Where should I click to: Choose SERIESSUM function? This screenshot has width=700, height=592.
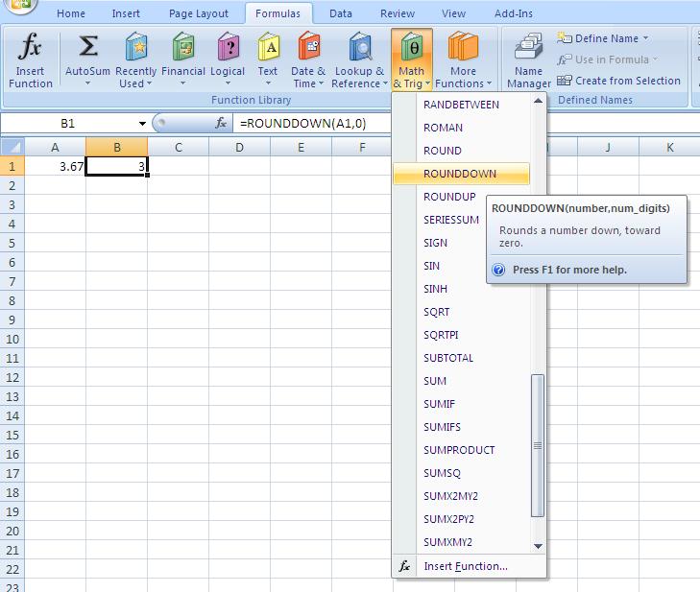click(451, 220)
